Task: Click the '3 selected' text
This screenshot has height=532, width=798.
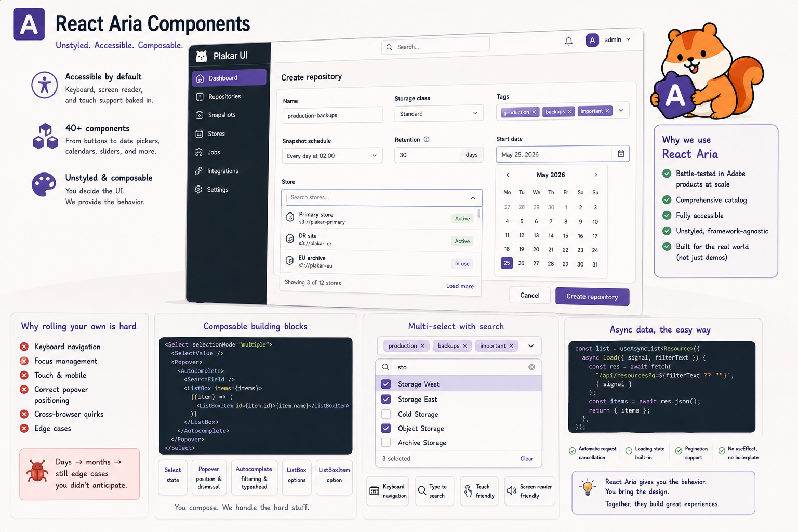Action: [396, 459]
